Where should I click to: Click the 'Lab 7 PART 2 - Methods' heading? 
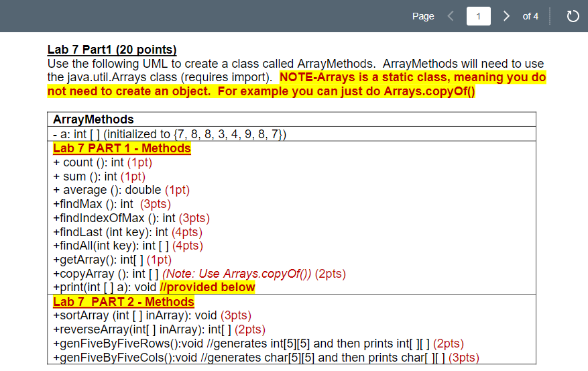[123, 302]
